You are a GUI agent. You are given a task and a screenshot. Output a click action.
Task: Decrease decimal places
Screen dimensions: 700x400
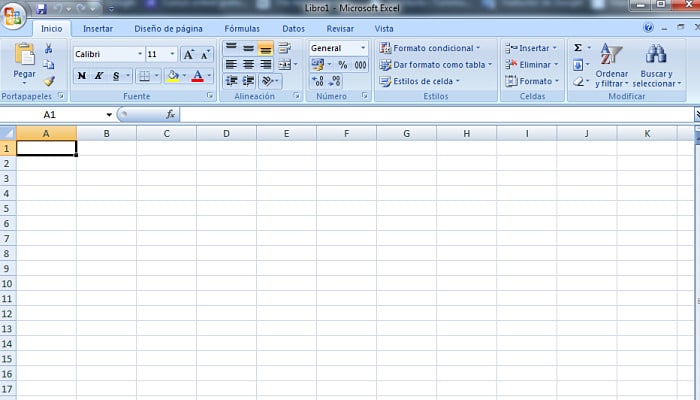pyautogui.click(x=334, y=81)
